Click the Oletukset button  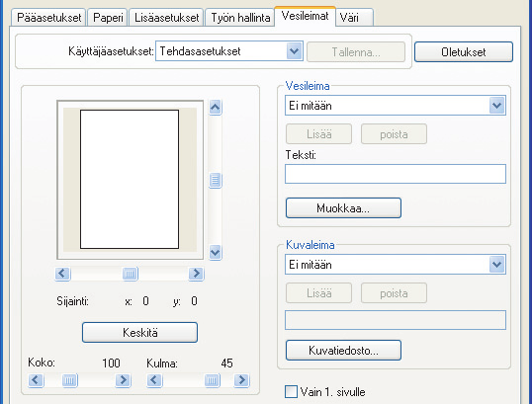tap(464, 51)
